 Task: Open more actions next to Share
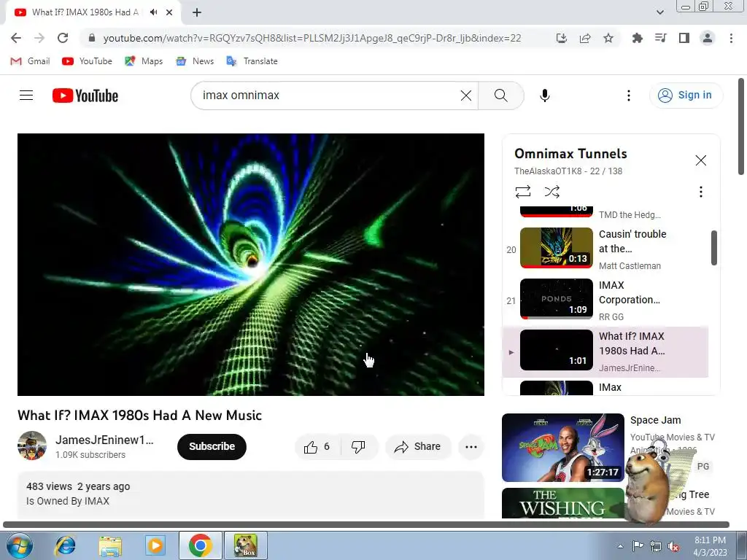click(x=471, y=447)
